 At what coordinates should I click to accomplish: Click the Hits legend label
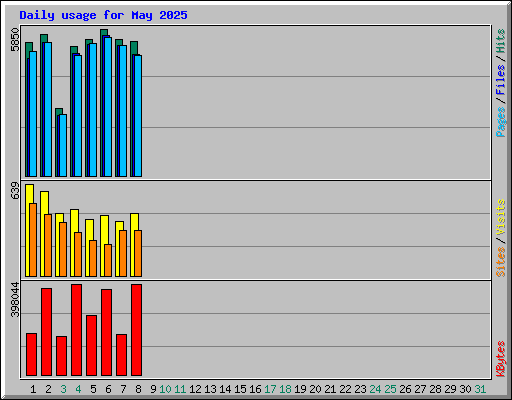501,41
